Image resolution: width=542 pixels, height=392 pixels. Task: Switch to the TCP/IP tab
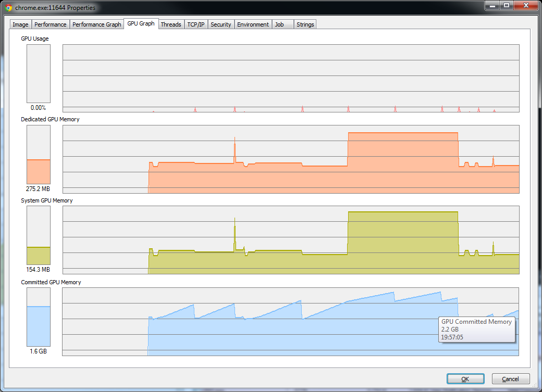pyautogui.click(x=196, y=24)
